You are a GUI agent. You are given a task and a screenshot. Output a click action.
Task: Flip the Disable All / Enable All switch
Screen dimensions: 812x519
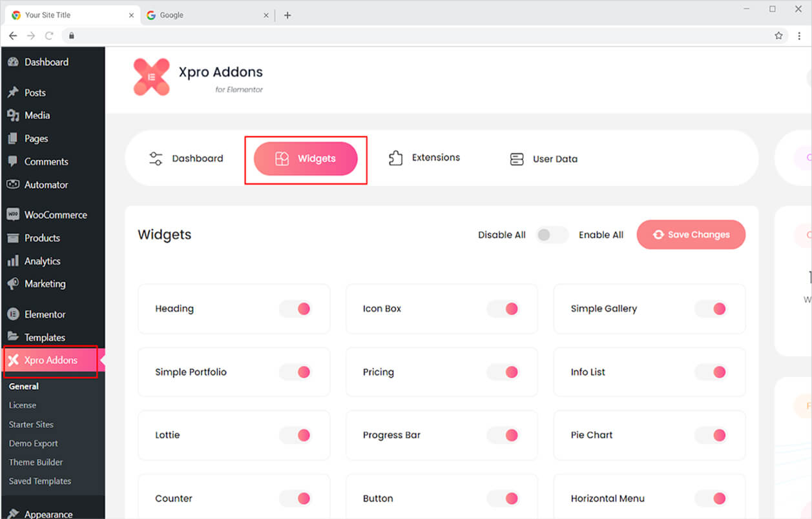552,234
